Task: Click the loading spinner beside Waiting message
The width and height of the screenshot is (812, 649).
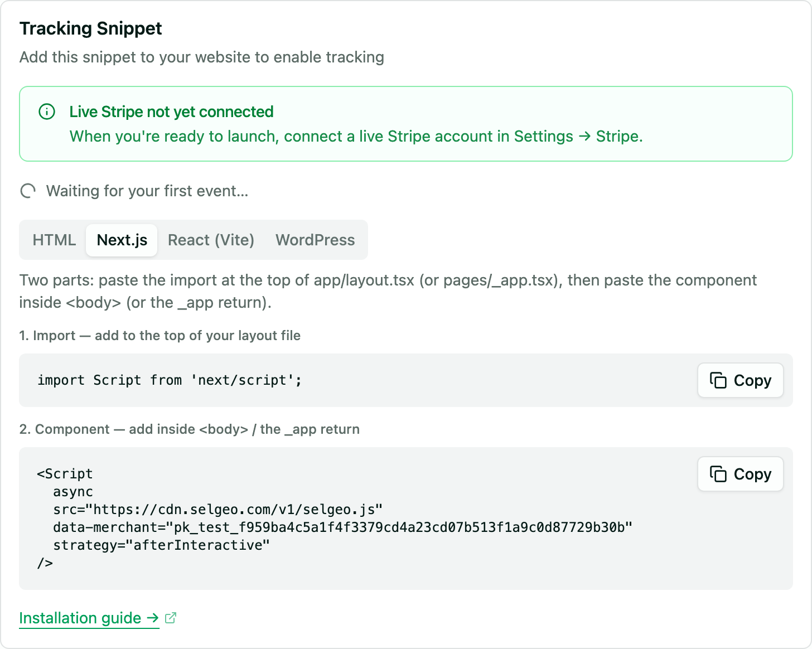Action: (28, 191)
